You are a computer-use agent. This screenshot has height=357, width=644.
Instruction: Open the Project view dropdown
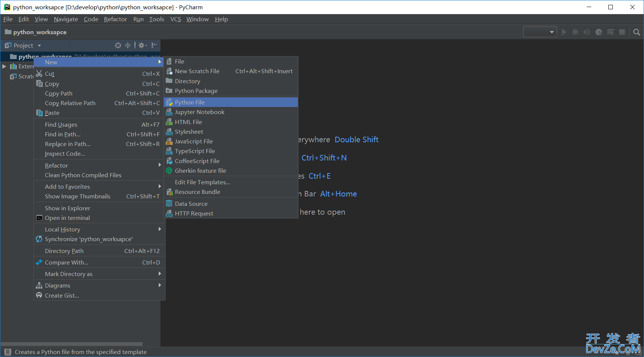[x=39, y=46]
